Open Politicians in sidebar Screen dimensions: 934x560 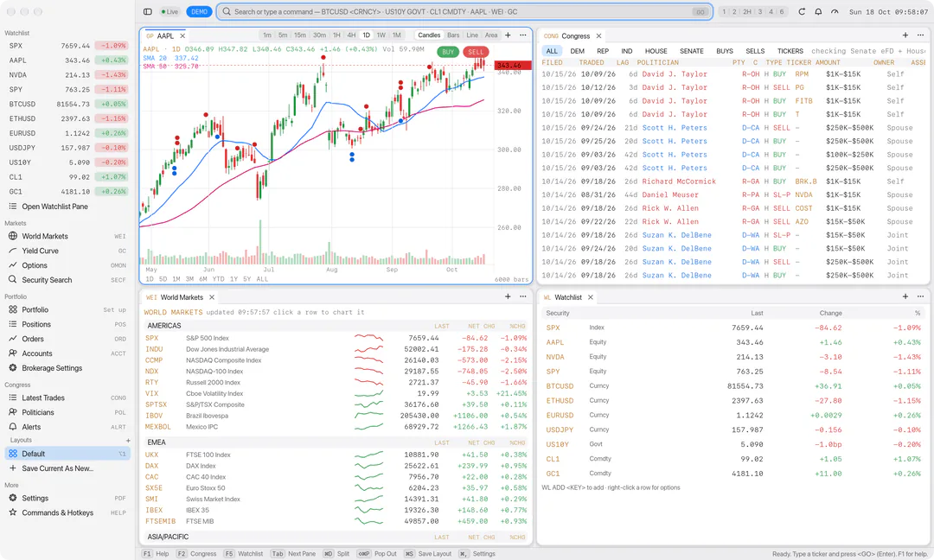pyautogui.click(x=67, y=412)
